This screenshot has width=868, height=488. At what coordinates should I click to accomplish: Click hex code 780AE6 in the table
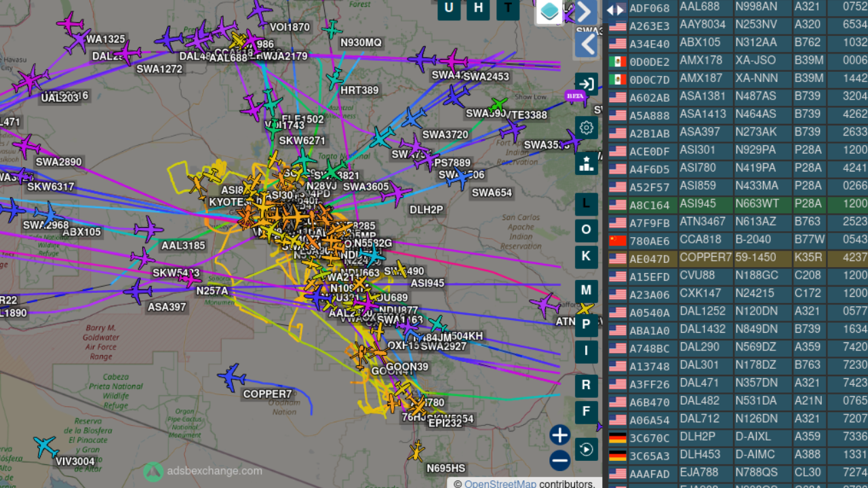(x=650, y=241)
